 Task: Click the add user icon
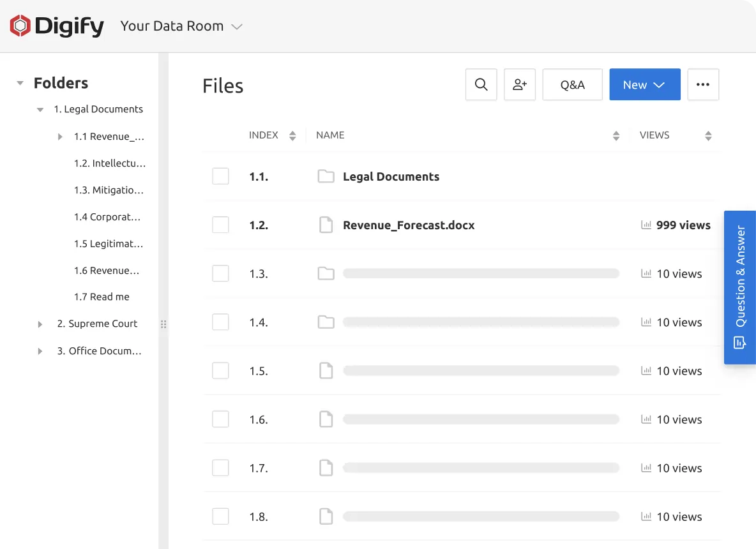[520, 85]
